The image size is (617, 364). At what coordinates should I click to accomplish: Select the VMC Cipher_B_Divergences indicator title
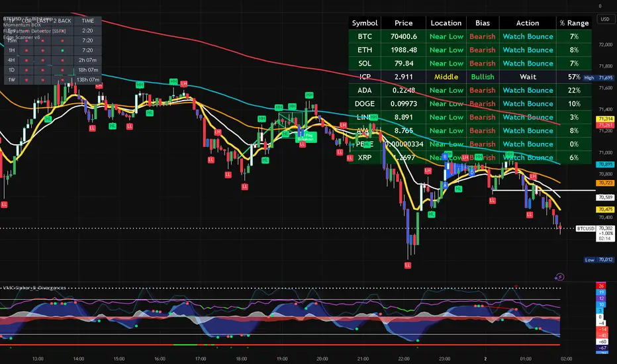(x=34, y=288)
